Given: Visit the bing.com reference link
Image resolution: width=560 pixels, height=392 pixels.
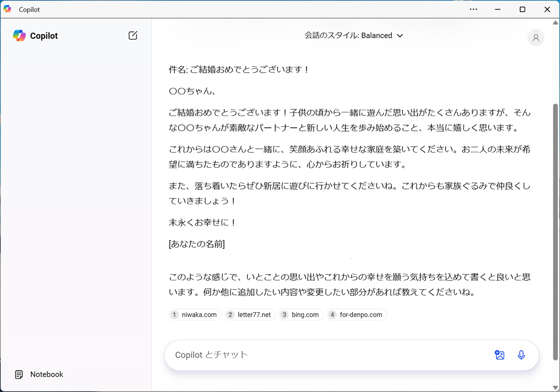Looking at the screenshot, I should 301,315.
